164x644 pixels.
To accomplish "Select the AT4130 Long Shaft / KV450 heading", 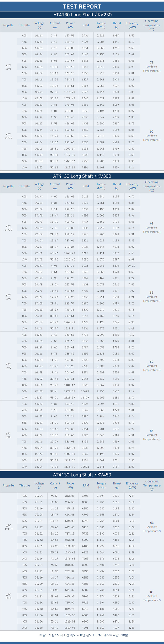I will coord(82,475).
